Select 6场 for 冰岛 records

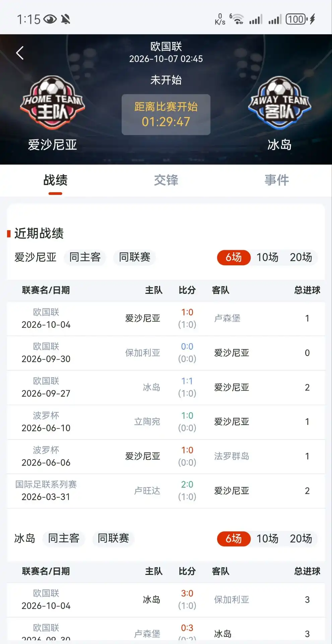click(234, 538)
